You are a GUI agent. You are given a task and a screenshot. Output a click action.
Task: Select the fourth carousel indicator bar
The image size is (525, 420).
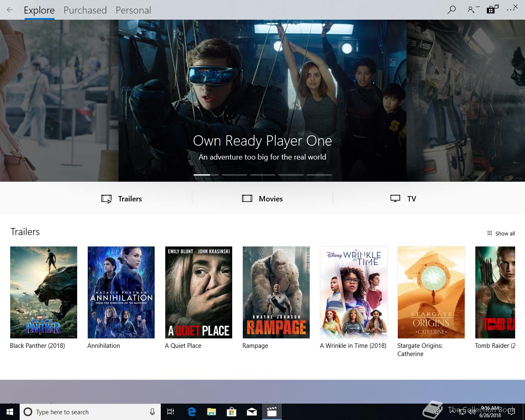291,175
